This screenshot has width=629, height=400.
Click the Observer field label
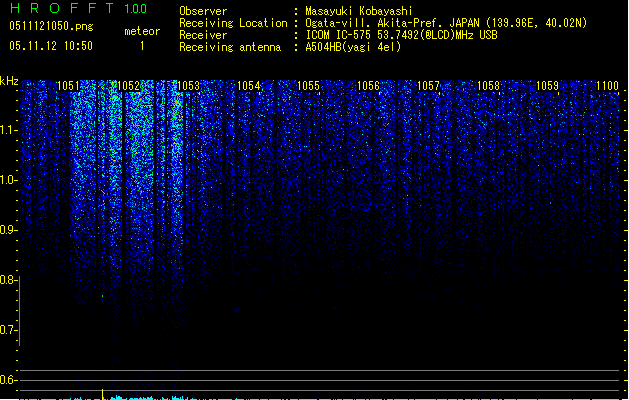point(203,11)
